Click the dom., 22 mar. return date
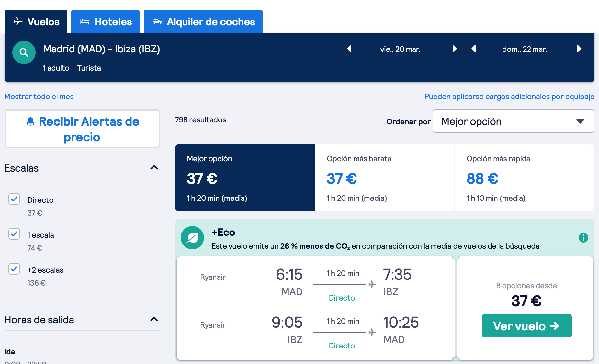Image resolution: width=599 pixels, height=364 pixels. pyautogui.click(x=525, y=49)
